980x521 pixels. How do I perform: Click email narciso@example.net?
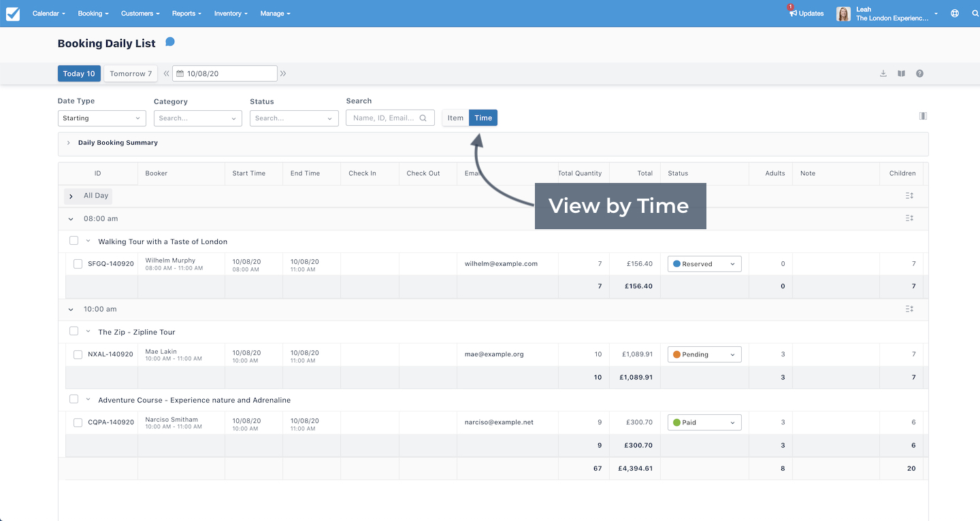coord(500,422)
